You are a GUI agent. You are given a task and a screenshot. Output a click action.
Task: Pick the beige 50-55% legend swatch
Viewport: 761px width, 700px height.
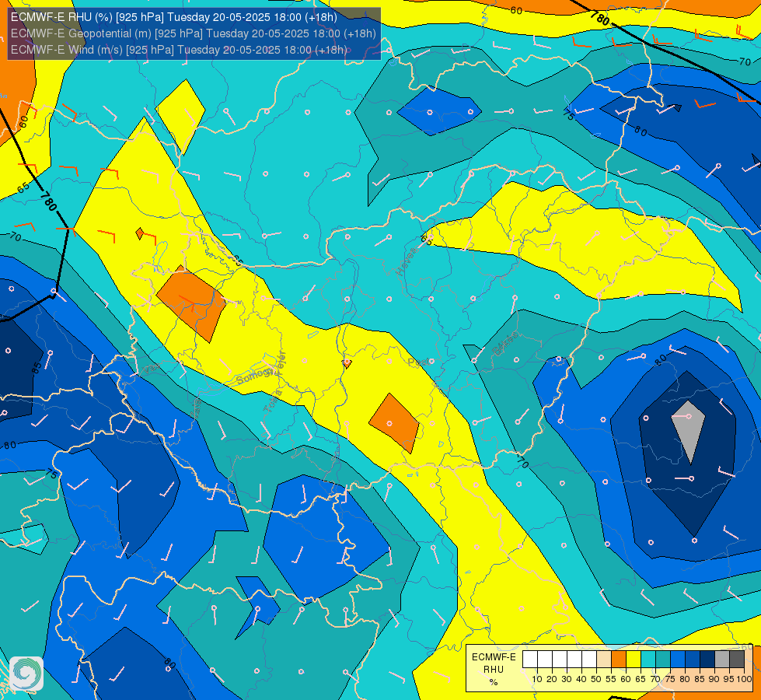(x=604, y=660)
